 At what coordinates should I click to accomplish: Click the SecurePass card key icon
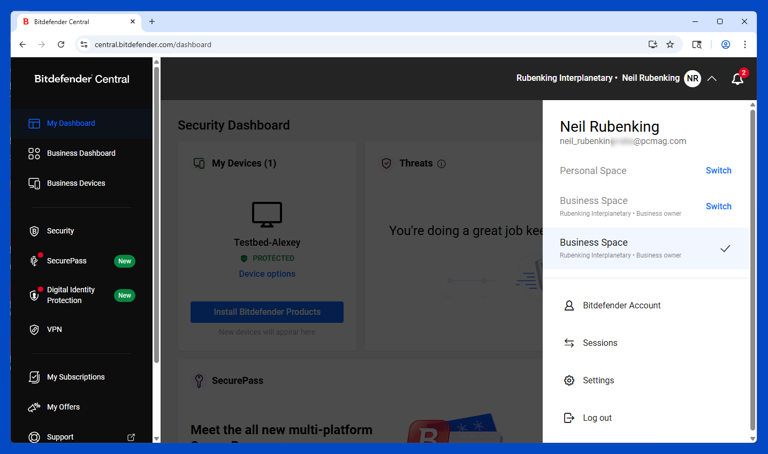pos(199,381)
